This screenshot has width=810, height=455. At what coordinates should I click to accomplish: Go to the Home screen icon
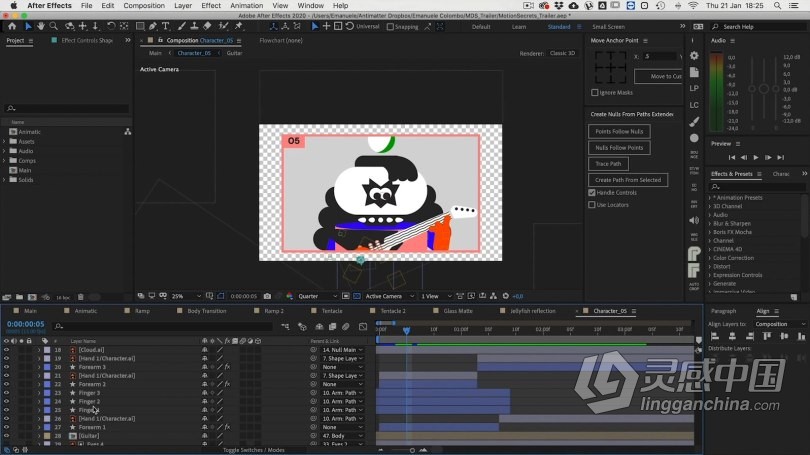tap(12, 26)
